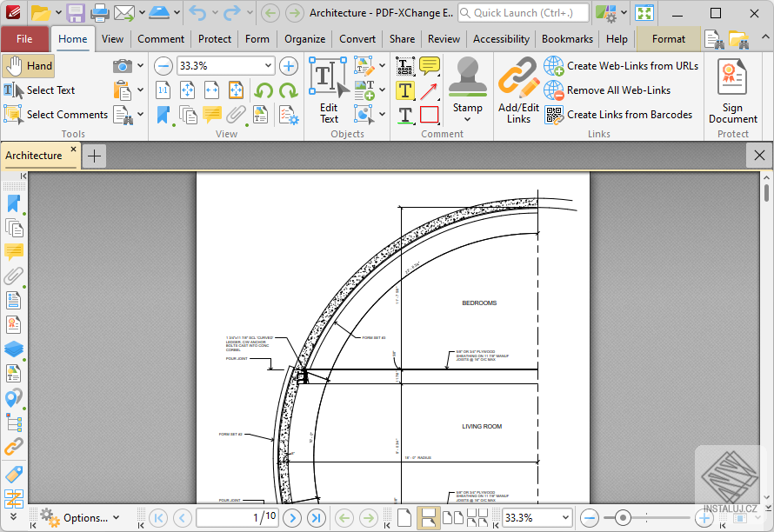Expand the zoom level dropdown

268,65
